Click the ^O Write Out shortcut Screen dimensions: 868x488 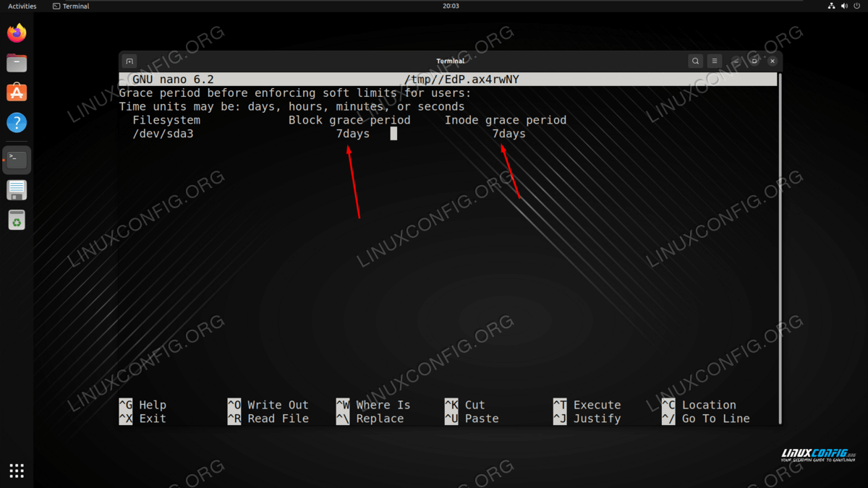point(268,405)
